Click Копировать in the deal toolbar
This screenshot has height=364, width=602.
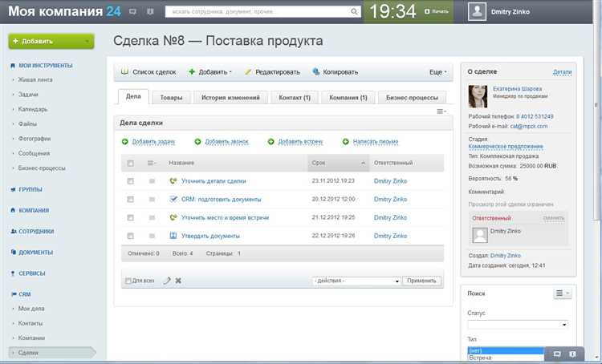[336, 72]
